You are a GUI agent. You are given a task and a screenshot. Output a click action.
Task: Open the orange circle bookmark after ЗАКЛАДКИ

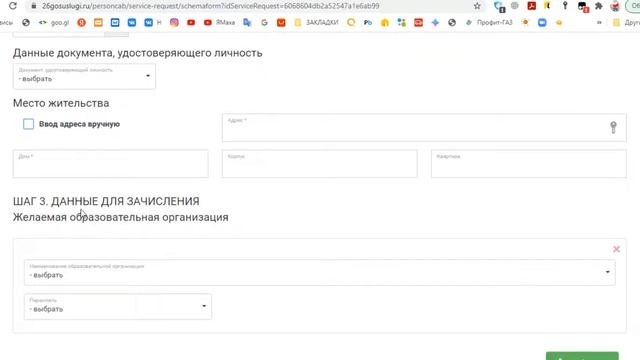351,23
